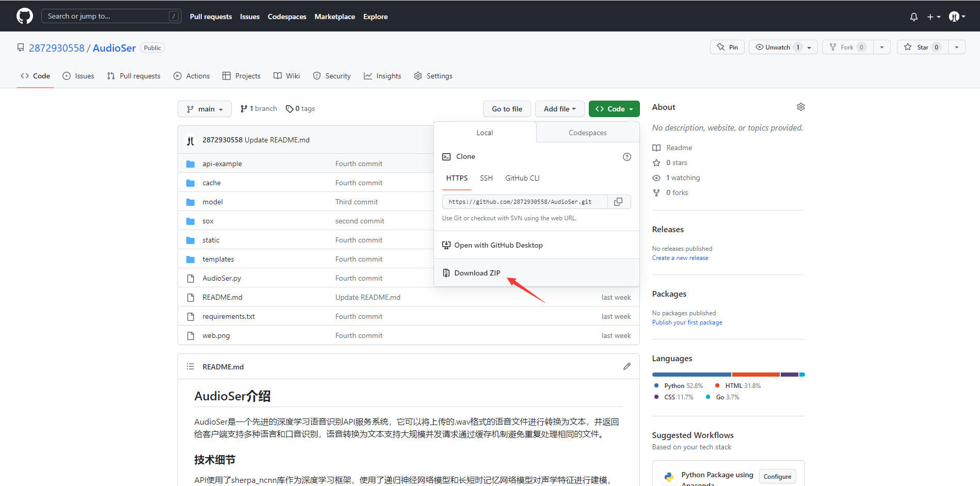Collapse the green Code dropdown
Image resolution: width=980 pixels, height=486 pixels.
tap(614, 109)
